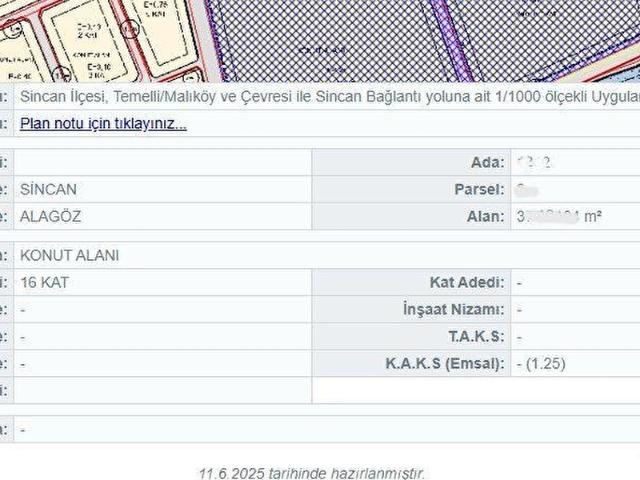Screen dimensions: 640x480
Task: Select the blurred area value in m²
Action: (559, 216)
